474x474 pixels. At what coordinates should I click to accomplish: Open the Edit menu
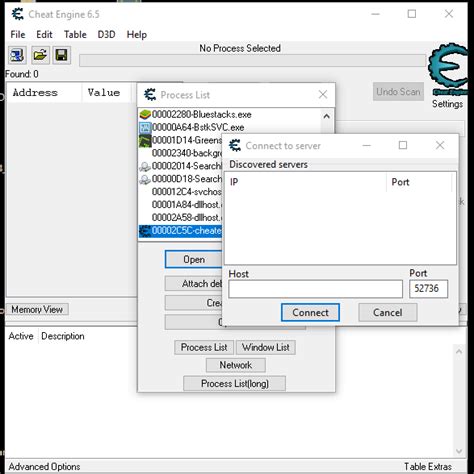coord(44,34)
